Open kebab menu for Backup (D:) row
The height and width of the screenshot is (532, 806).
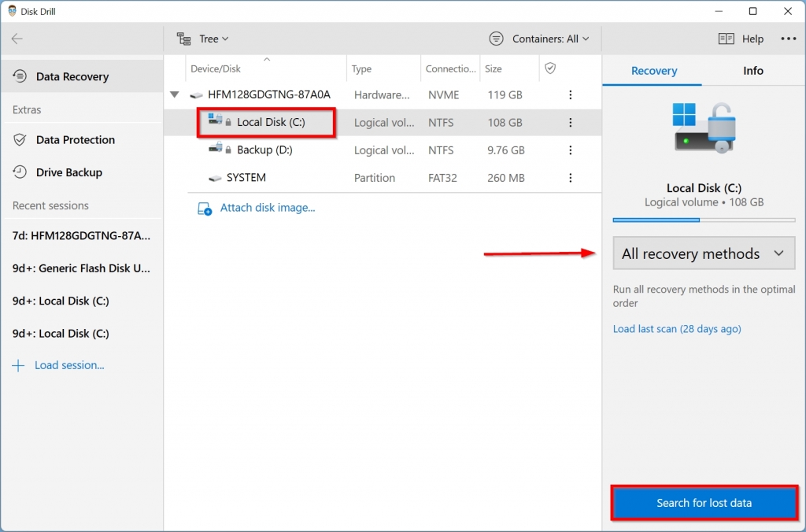pos(571,150)
